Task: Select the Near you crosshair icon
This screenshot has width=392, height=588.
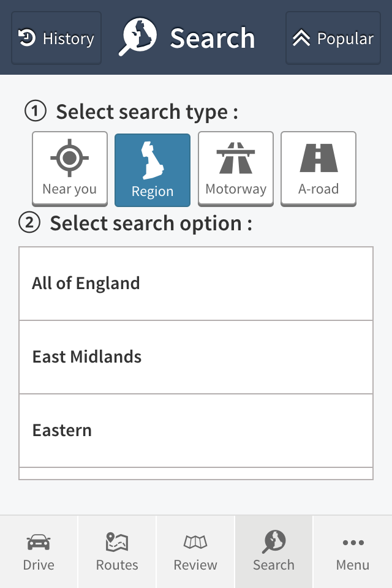Action: [69, 158]
